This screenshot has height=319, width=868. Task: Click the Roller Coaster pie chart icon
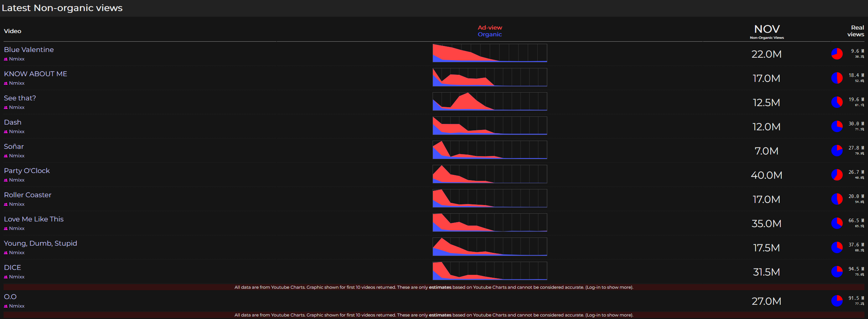coord(837,199)
